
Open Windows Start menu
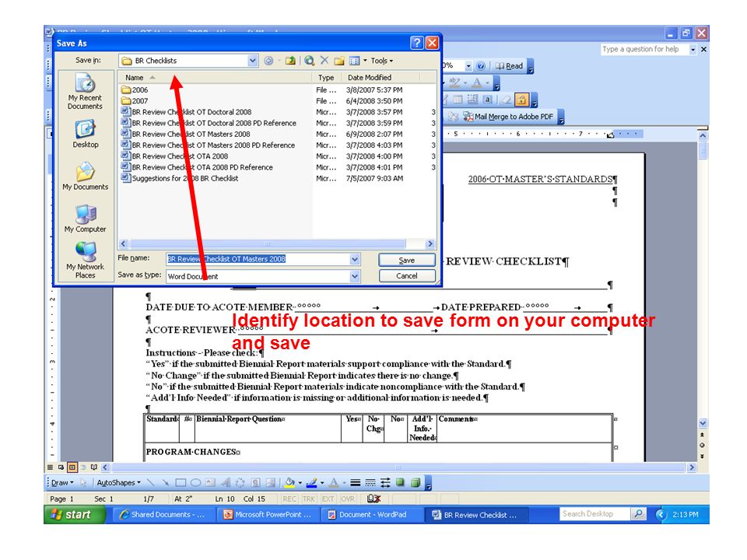(75, 514)
